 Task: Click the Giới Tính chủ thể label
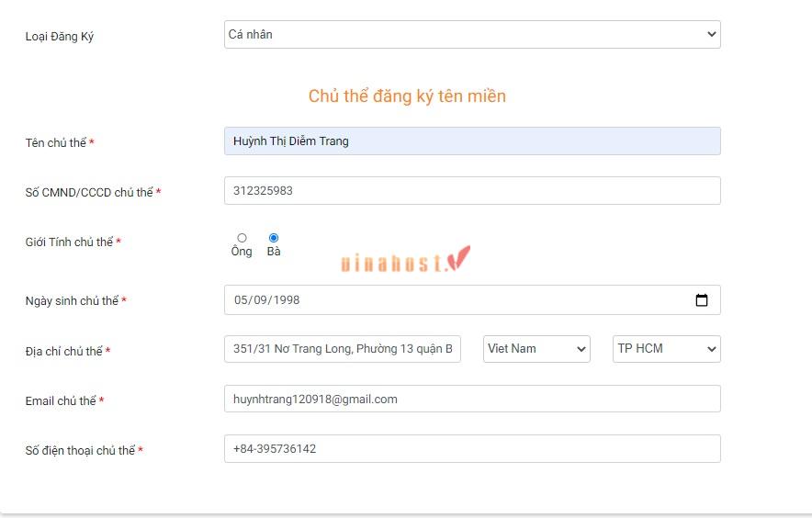tap(73, 242)
